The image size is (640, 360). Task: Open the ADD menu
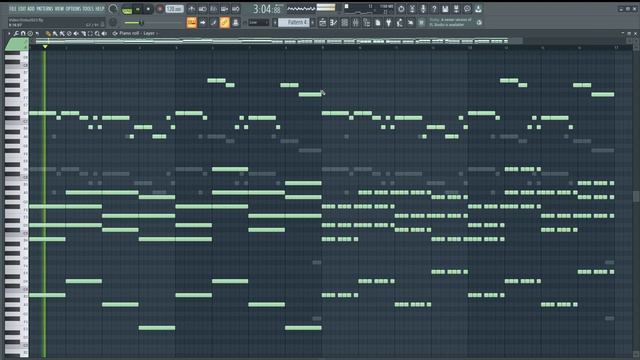[31, 9]
